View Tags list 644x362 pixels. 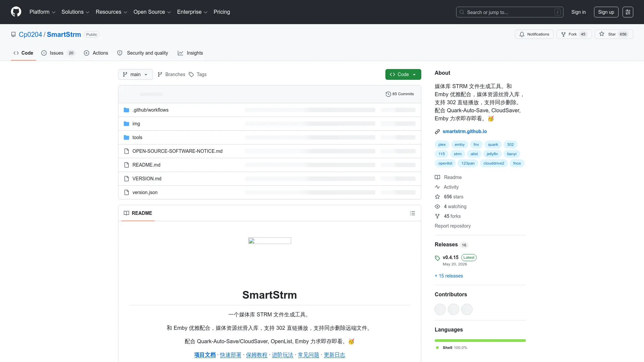point(198,74)
